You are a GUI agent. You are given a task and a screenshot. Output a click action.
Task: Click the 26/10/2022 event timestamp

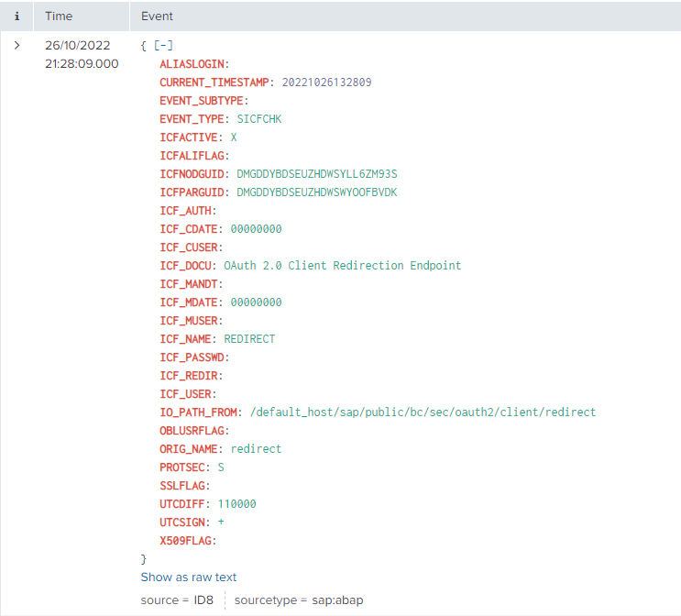78,45
